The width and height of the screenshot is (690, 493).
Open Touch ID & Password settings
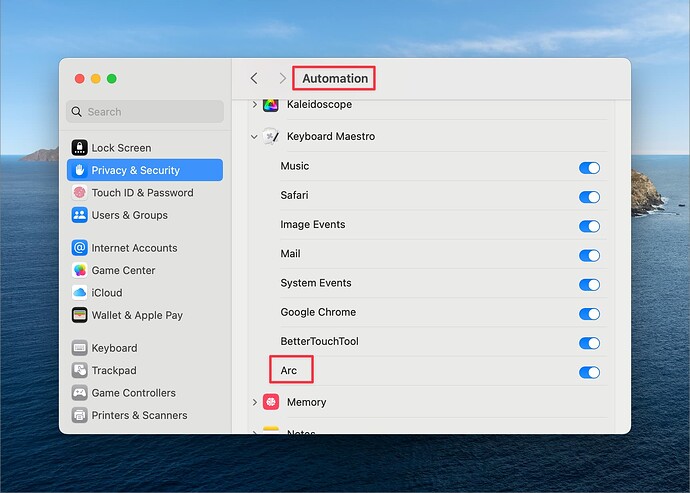tap(145, 192)
